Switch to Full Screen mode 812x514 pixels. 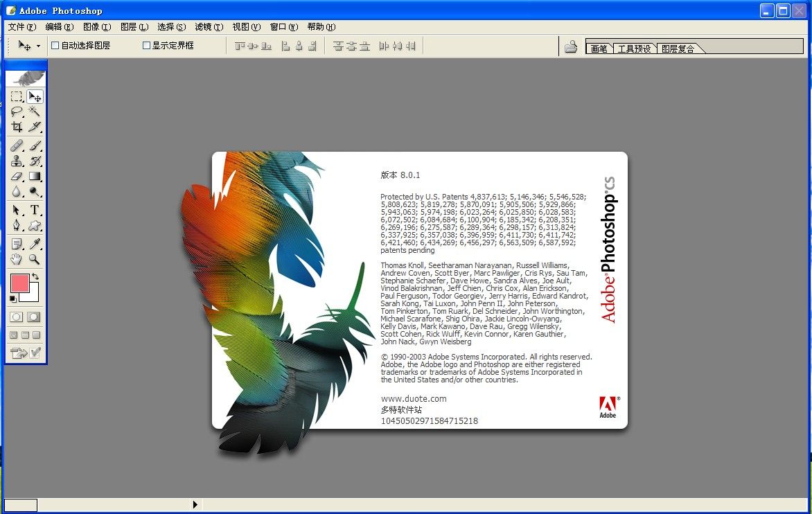[x=36, y=335]
